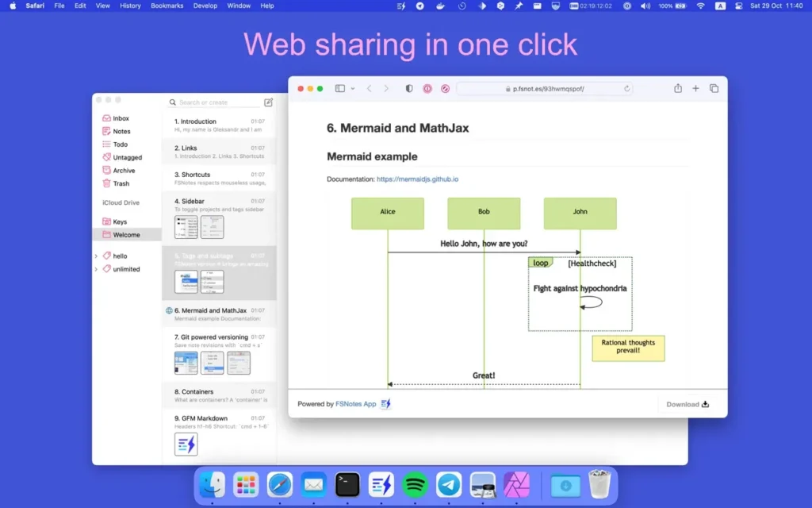
Task: Open the Develop menu
Action: click(205, 6)
